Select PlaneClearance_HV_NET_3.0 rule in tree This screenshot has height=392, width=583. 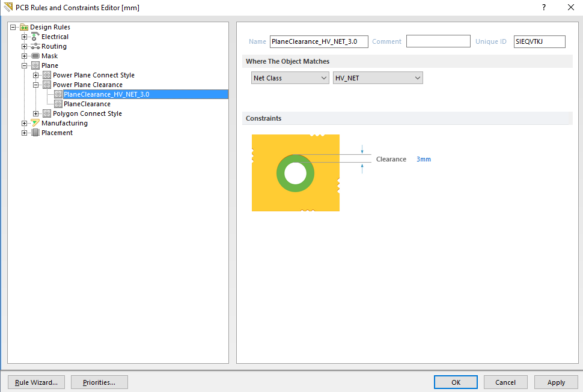click(106, 94)
